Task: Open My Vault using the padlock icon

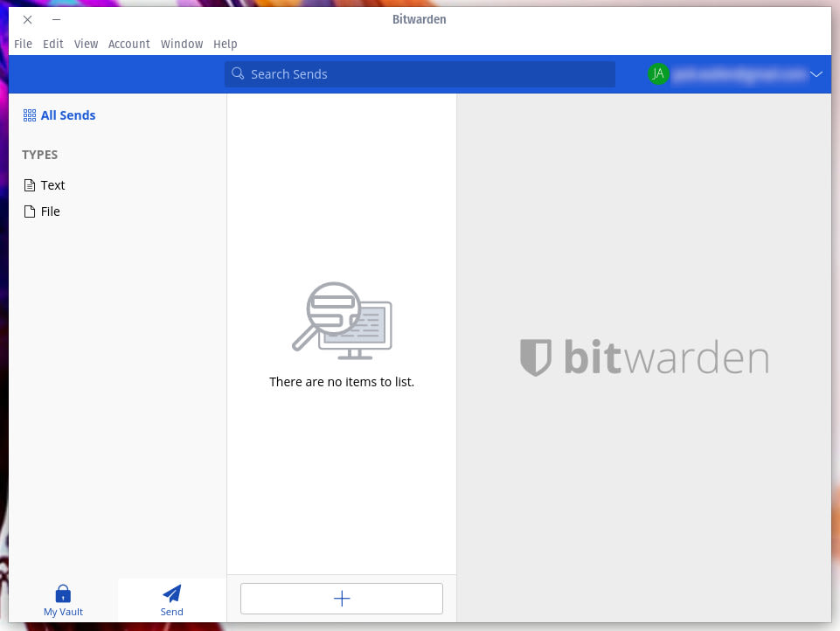Action: click(62, 593)
